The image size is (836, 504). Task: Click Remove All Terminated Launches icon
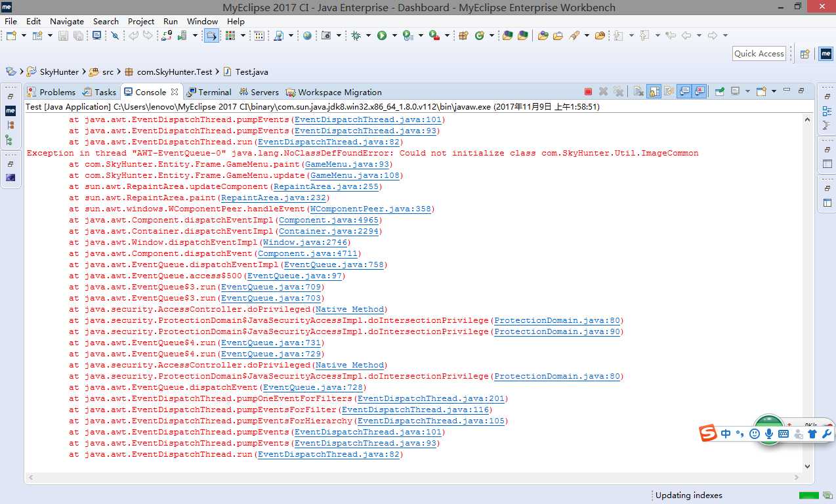tap(618, 92)
